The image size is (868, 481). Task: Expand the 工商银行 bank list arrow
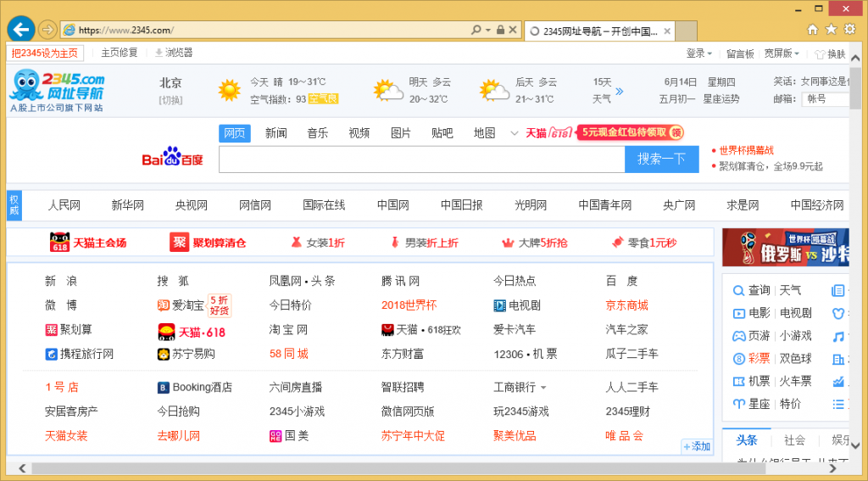point(543,388)
